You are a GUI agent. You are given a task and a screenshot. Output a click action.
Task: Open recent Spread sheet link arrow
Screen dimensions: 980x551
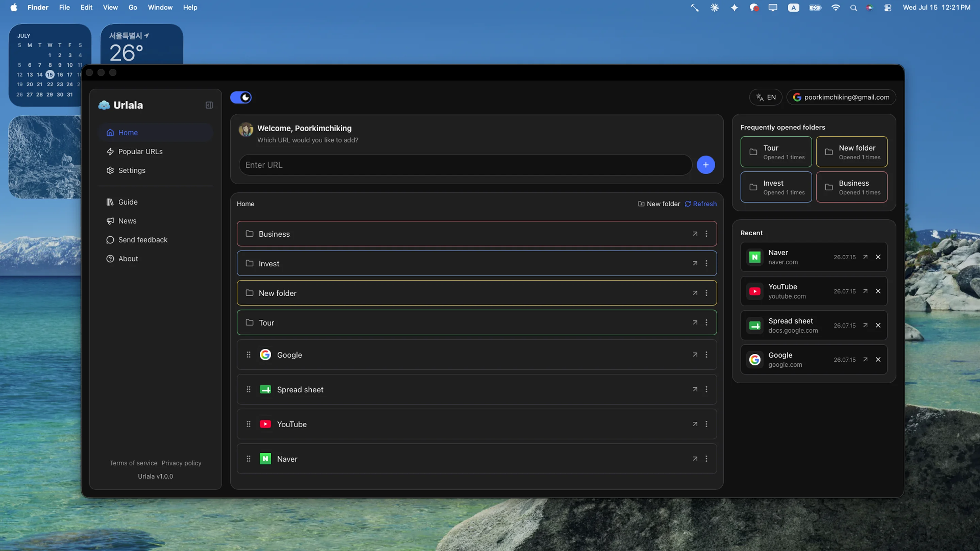[865, 326]
